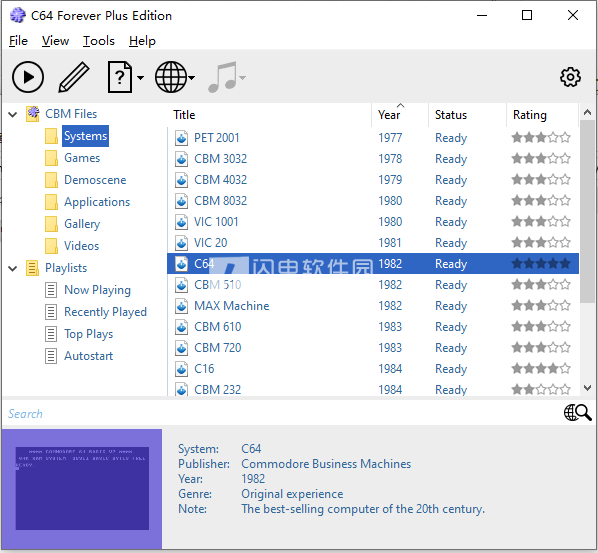Screen dimensions: 598x553
Task: Click the C64 screenshot thumbnail
Action: click(82, 489)
